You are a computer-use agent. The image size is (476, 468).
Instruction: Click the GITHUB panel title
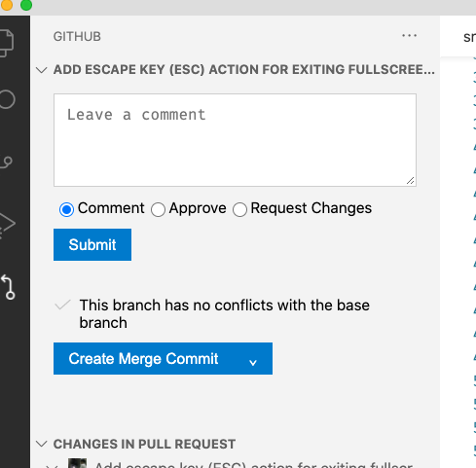pos(77,37)
